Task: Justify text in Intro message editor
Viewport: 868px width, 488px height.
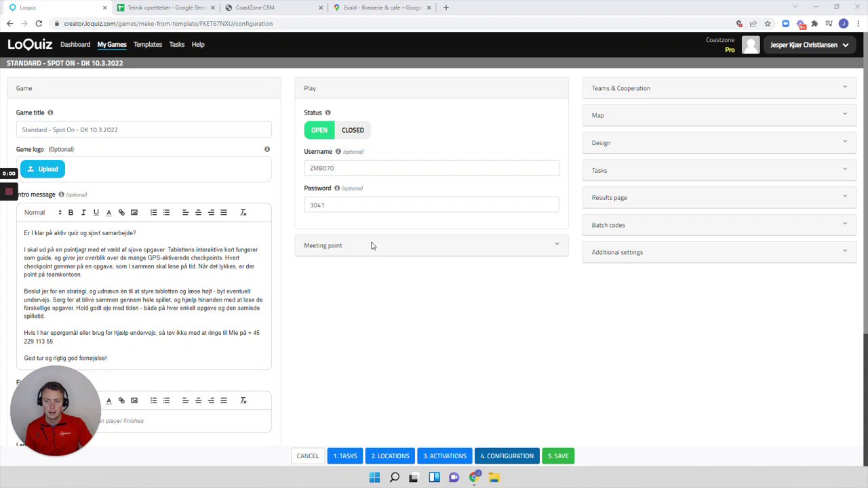Action: (x=224, y=213)
